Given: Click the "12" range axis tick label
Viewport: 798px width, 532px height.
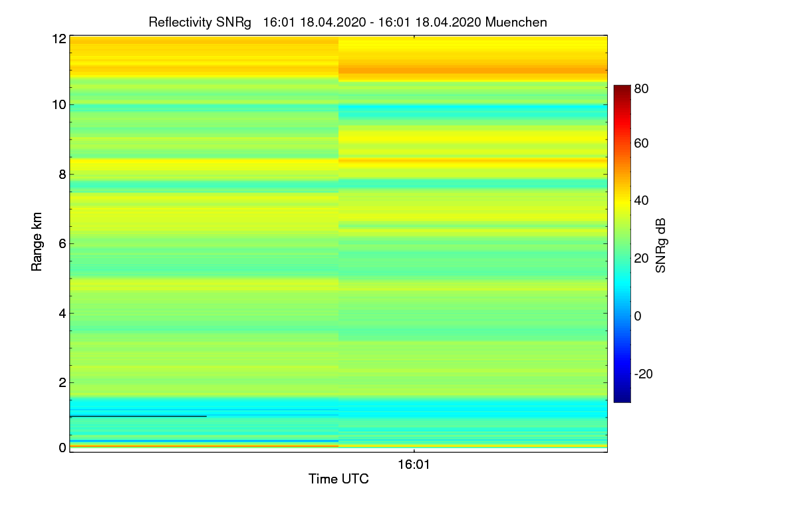Looking at the screenshot, I should 59,38.
